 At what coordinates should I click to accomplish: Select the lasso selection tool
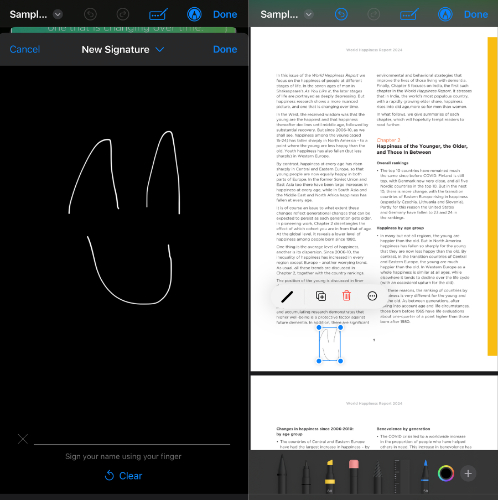coord(377,476)
